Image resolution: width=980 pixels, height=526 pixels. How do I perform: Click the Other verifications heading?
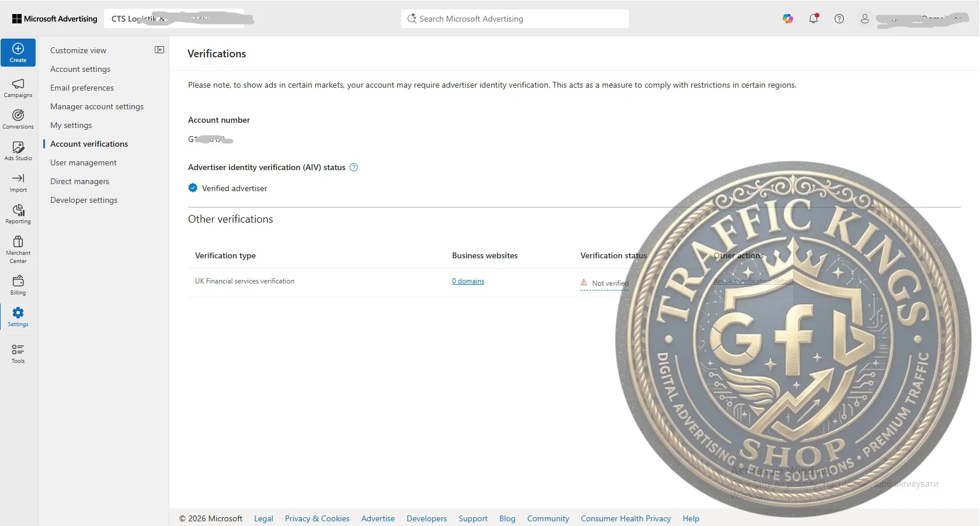pos(231,219)
